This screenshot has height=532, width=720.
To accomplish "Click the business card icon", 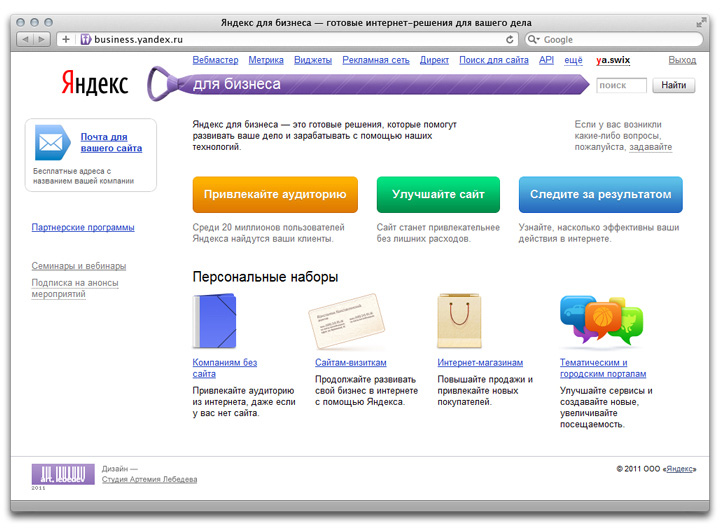I will (x=345, y=321).
